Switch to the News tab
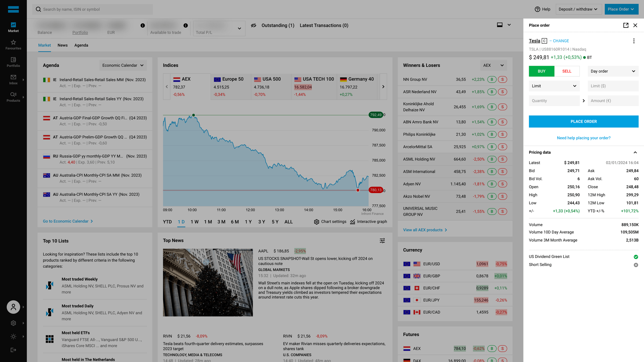 coord(63,45)
